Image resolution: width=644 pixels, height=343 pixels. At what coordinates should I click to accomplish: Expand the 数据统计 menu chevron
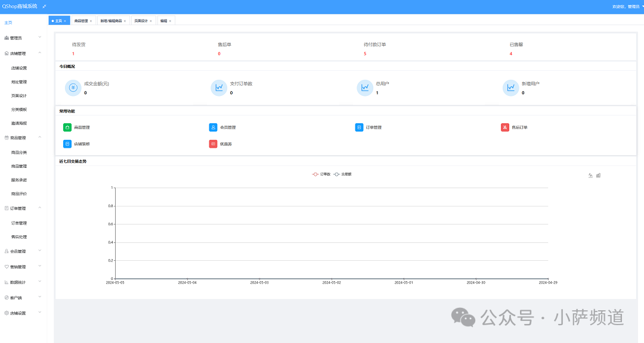pyautogui.click(x=40, y=282)
